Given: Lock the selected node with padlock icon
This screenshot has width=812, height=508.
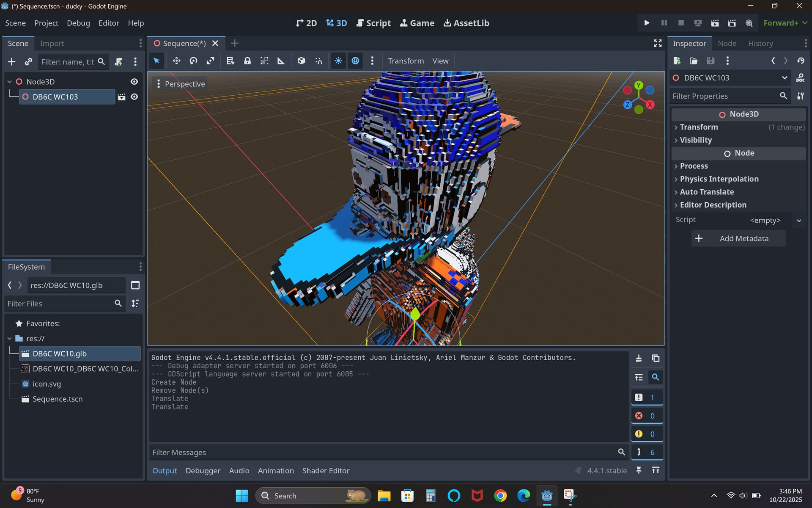Looking at the screenshot, I should (247, 61).
